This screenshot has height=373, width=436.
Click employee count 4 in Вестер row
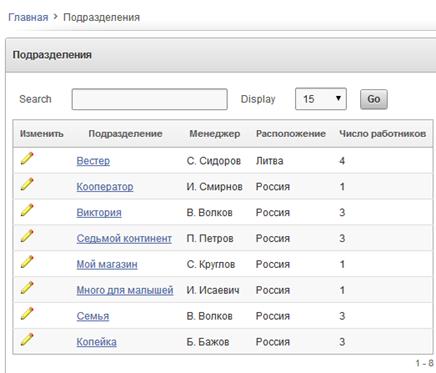[x=342, y=161]
